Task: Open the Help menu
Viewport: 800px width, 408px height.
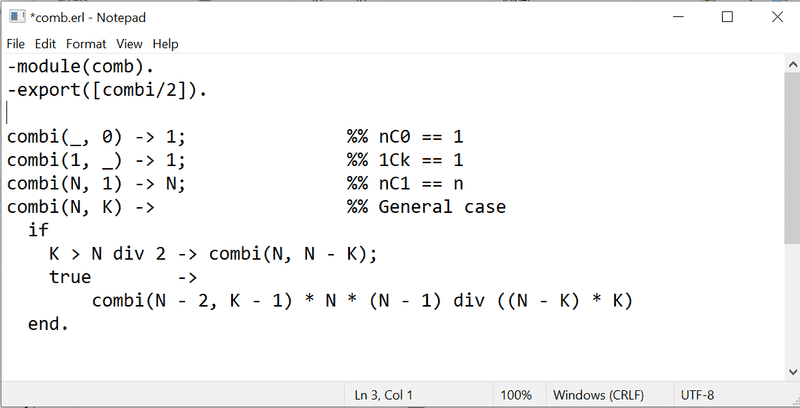Action: coord(165,44)
